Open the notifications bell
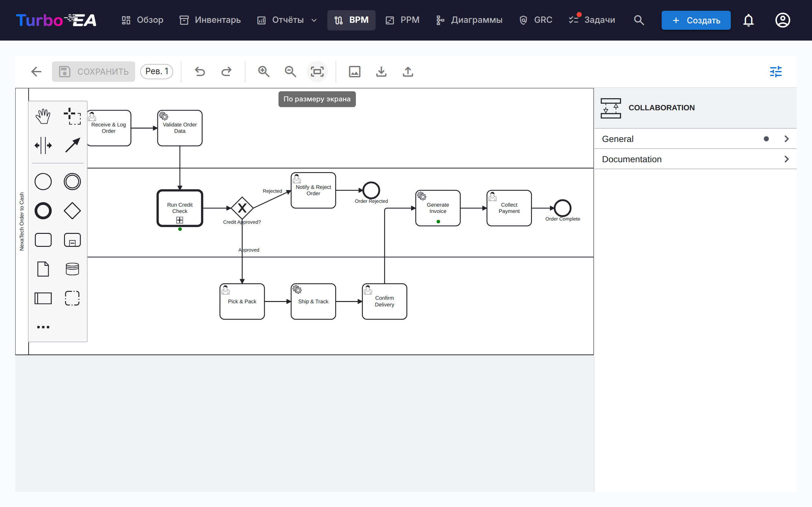 (x=748, y=20)
